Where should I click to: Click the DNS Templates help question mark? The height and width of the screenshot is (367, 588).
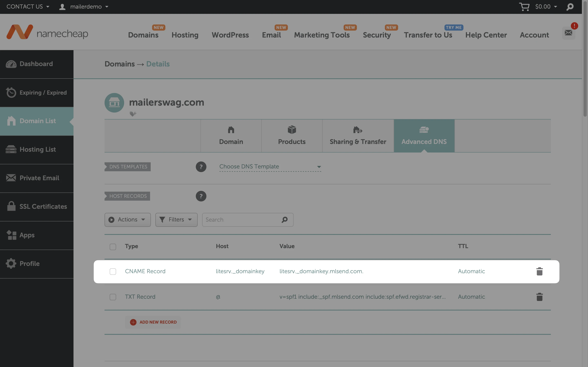[201, 167]
